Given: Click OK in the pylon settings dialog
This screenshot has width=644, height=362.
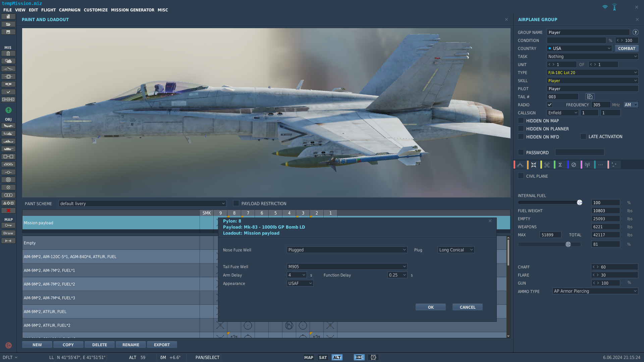Looking at the screenshot, I should tap(431, 307).
